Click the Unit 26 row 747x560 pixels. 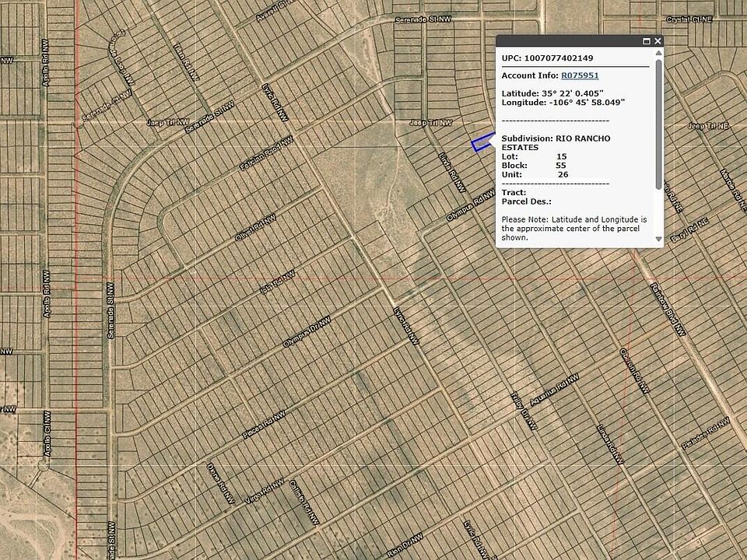click(x=535, y=175)
